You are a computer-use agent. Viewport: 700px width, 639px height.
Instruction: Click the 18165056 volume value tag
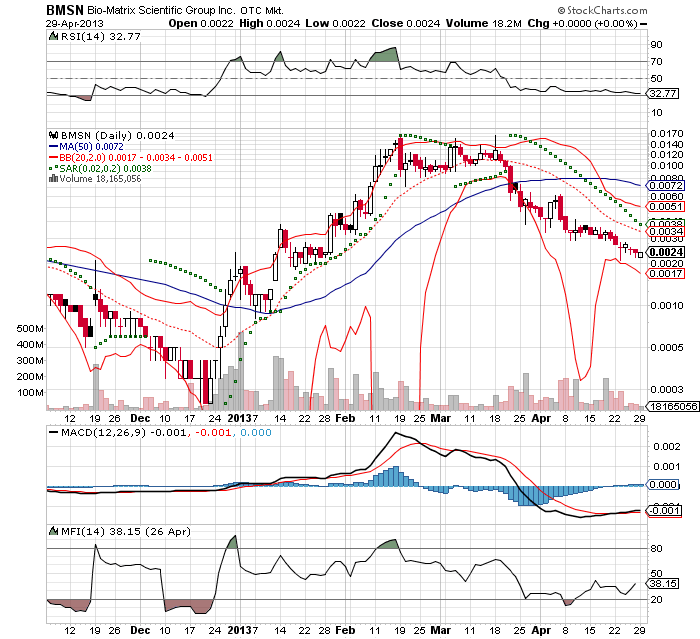[x=673, y=406]
